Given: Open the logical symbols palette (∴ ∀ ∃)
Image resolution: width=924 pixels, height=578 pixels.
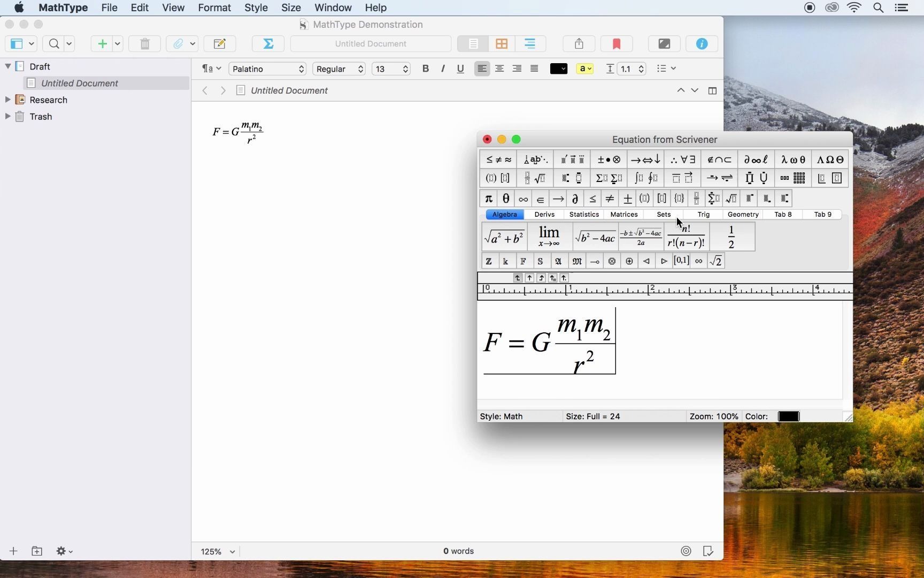Looking at the screenshot, I should point(683,159).
